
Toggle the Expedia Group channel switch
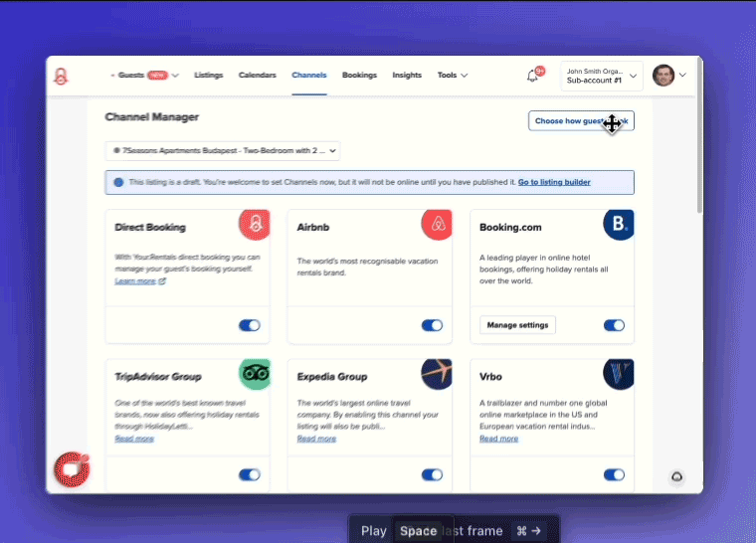point(432,475)
